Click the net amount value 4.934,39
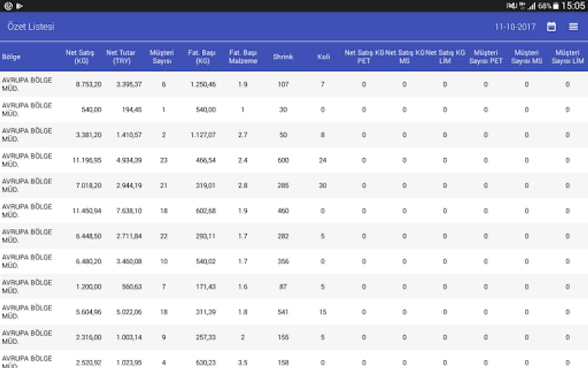588x368 pixels. pos(129,160)
